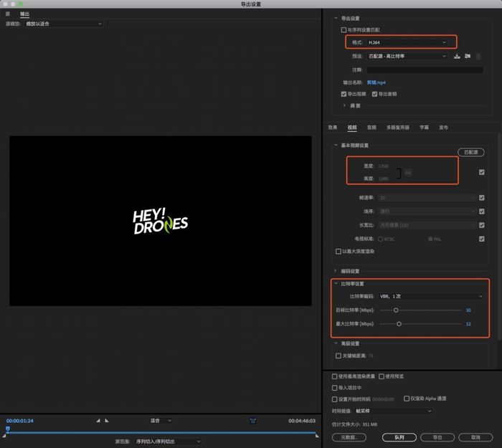Click the 取消 button

point(475,437)
